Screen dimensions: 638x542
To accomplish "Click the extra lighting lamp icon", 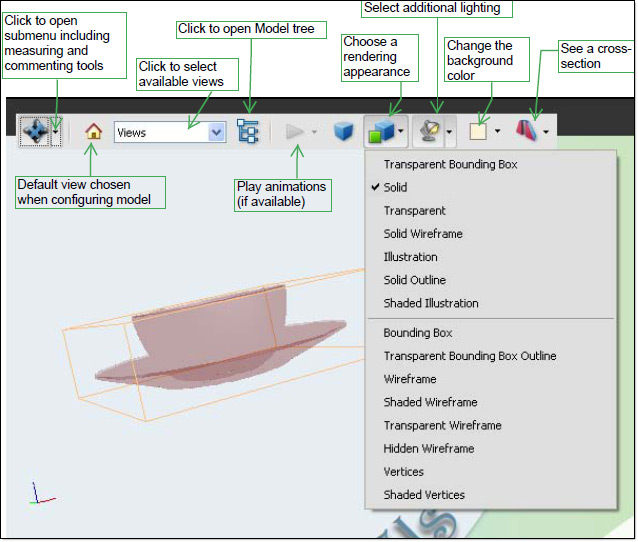I will tap(431, 132).
